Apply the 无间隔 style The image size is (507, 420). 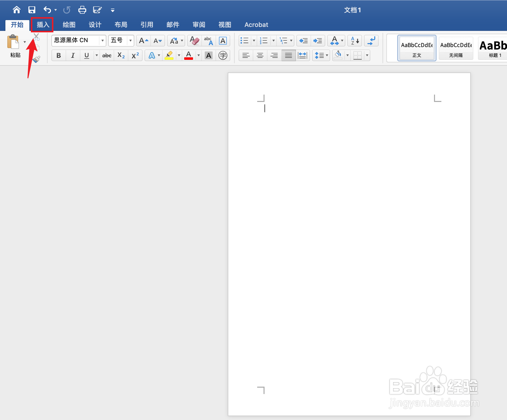(x=456, y=48)
